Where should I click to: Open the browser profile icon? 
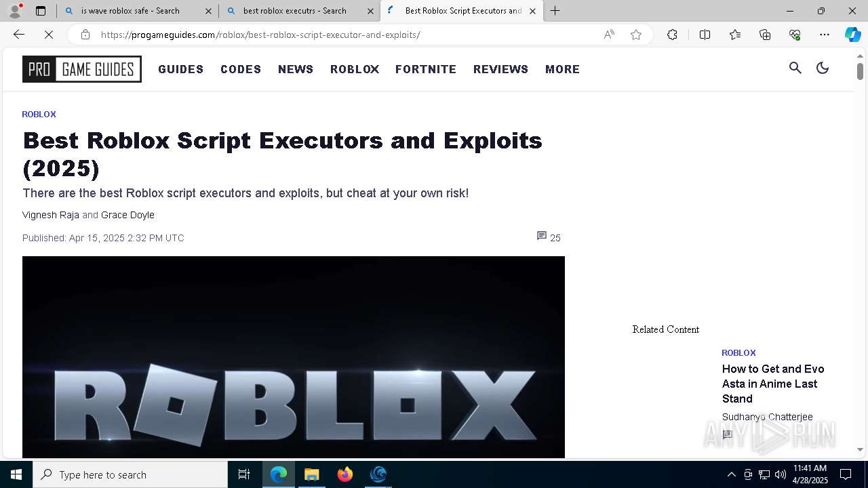pos(14,11)
